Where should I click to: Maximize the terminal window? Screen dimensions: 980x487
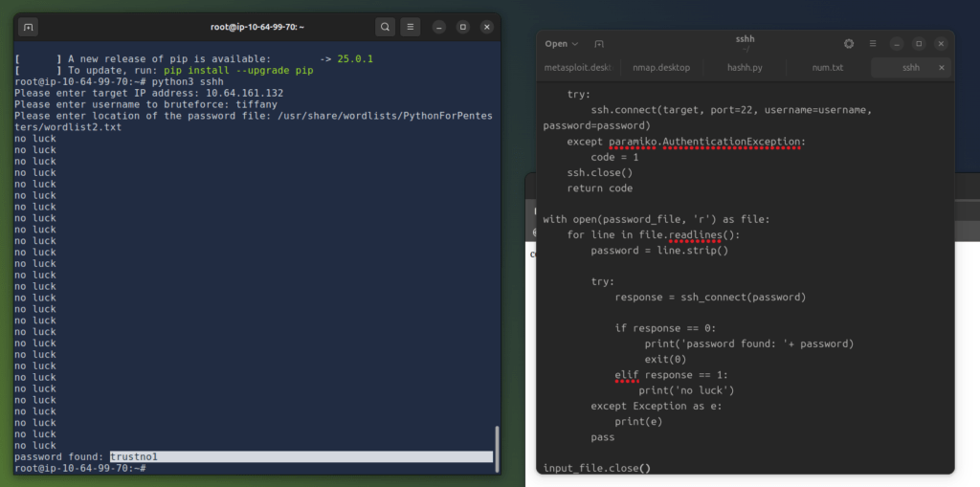(463, 27)
